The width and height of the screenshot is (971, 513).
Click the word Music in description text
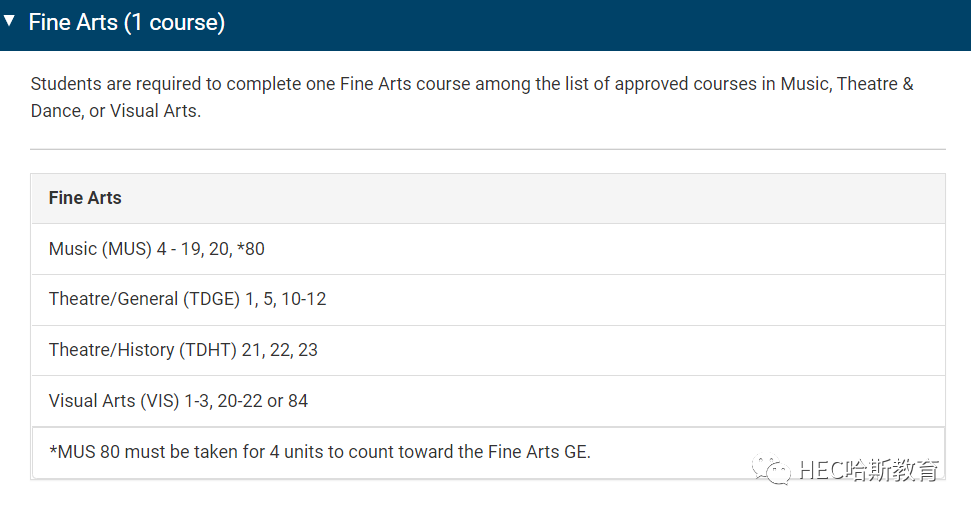805,84
